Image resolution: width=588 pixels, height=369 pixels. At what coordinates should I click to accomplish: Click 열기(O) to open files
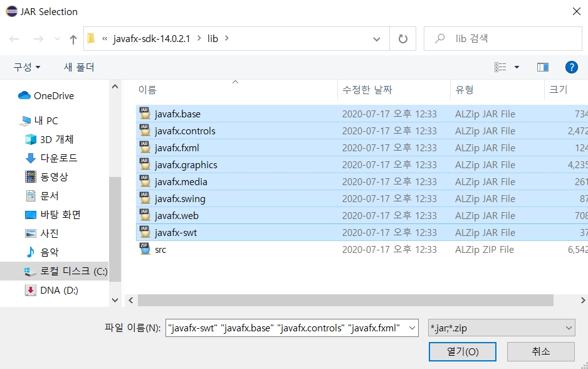pyautogui.click(x=463, y=351)
